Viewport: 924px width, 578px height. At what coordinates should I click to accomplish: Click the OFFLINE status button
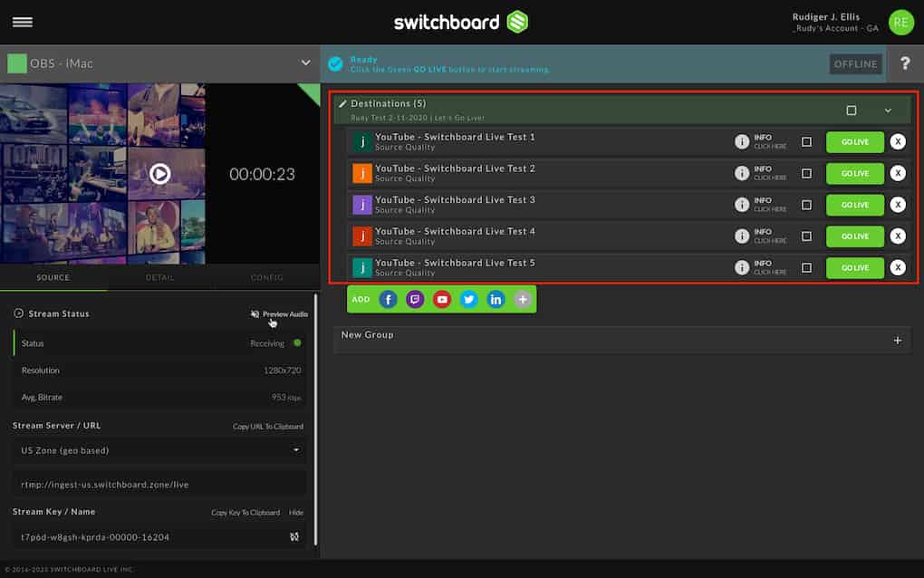[855, 63]
